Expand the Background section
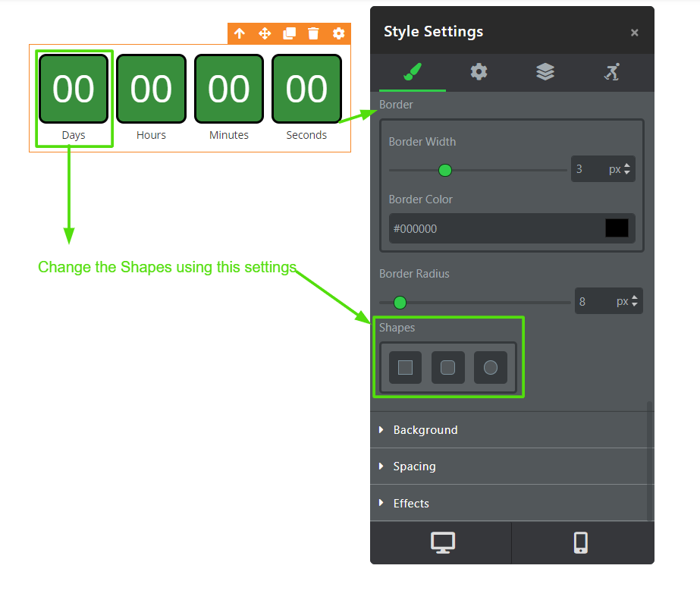The image size is (700, 600). pyautogui.click(x=512, y=430)
